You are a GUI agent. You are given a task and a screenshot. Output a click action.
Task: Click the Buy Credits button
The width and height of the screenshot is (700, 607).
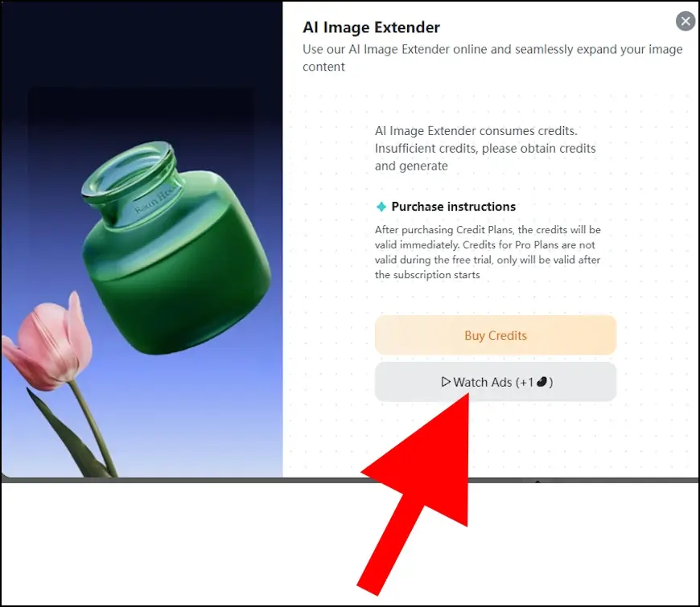(x=496, y=335)
